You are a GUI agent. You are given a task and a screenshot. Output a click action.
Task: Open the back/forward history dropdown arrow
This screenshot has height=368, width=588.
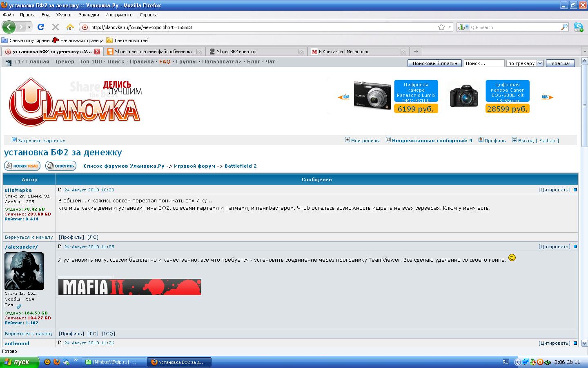click(29, 27)
